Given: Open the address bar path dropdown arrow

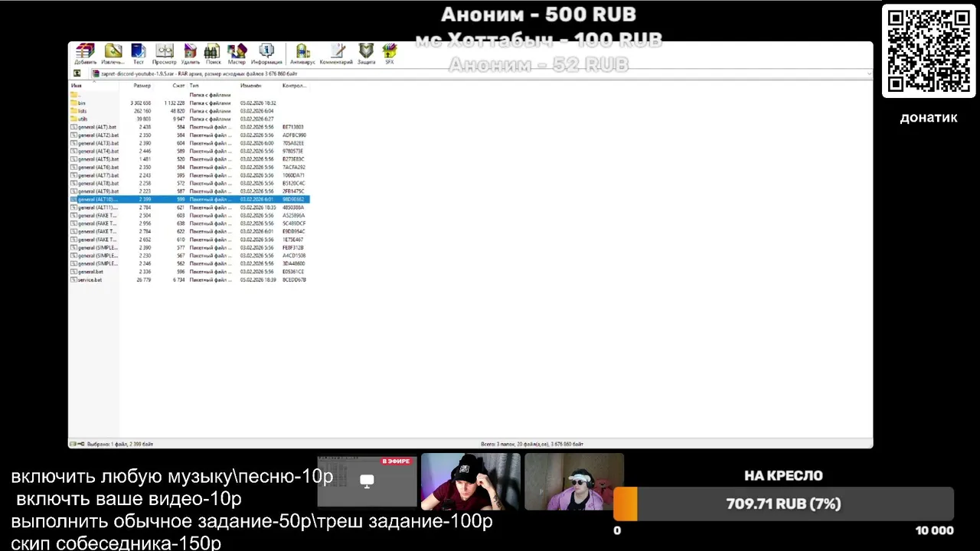Looking at the screenshot, I should 869,73.
